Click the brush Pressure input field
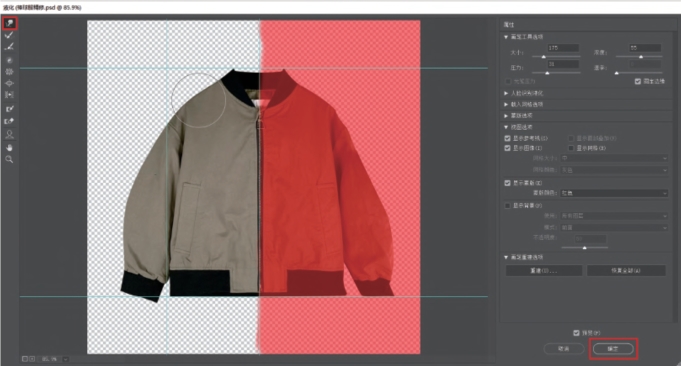This screenshot has width=681, height=366. point(562,64)
